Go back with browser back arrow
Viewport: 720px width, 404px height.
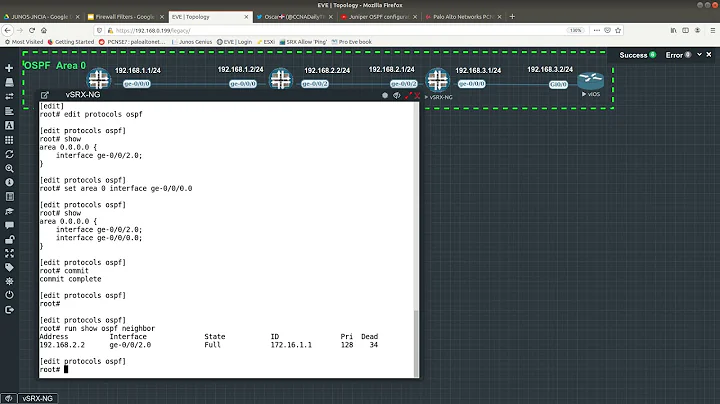coord(8,30)
